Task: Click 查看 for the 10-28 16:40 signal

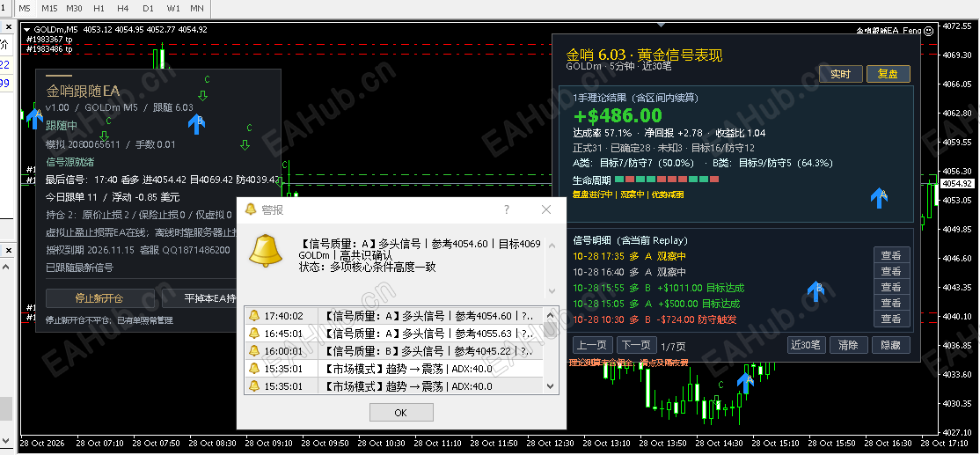Action: [891, 271]
